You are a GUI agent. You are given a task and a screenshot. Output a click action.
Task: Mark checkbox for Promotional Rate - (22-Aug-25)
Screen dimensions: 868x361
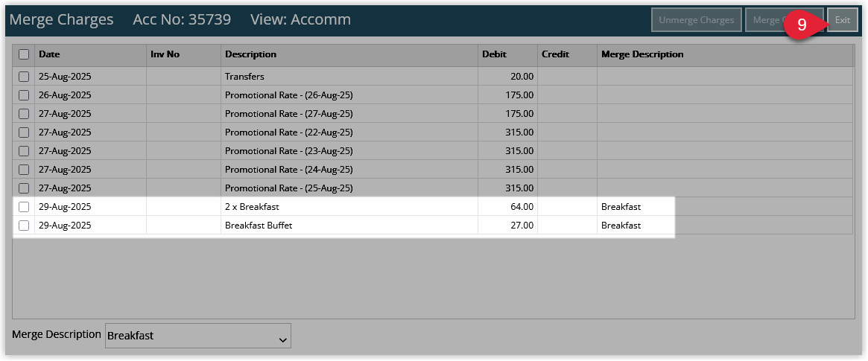24,132
